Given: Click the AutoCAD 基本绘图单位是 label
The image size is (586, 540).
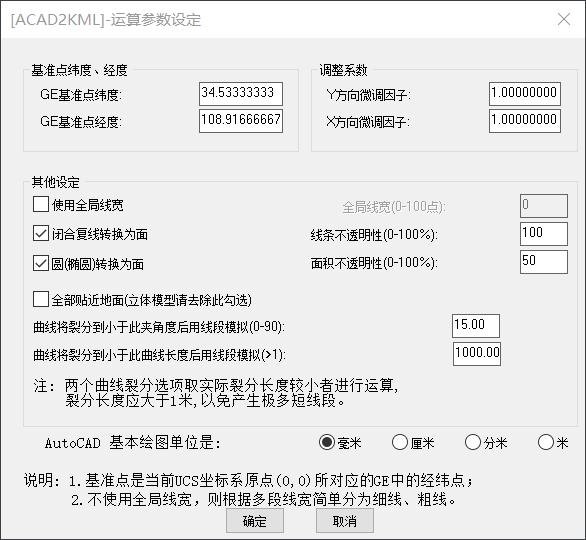Looking at the screenshot, I should 133,443.
